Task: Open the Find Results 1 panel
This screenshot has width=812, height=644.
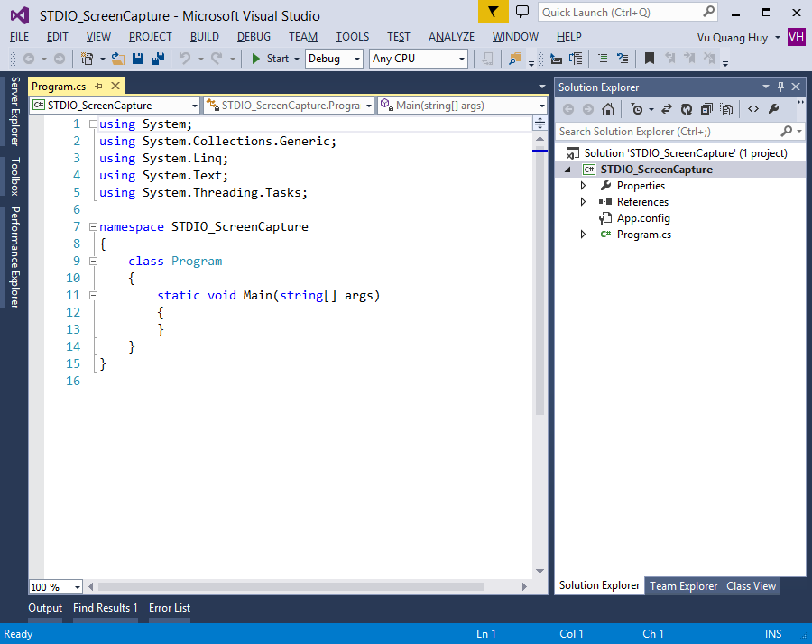Action: coord(106,608)
